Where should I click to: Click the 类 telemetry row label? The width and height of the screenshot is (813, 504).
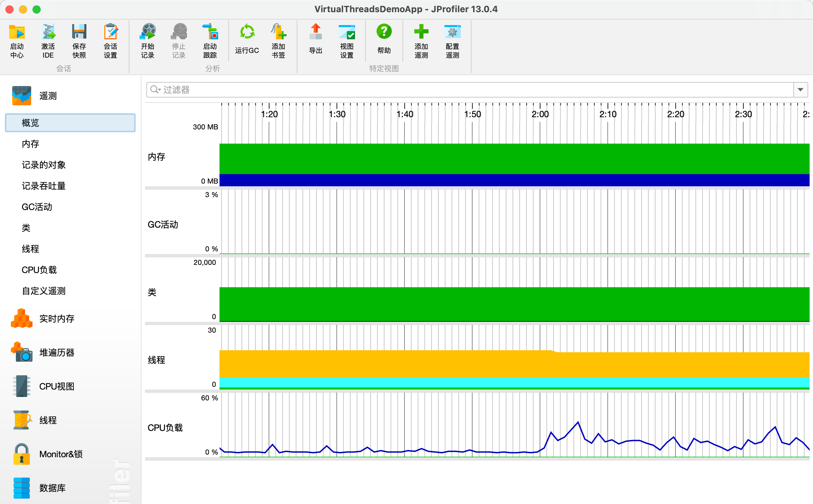click(x=152, y=292)
